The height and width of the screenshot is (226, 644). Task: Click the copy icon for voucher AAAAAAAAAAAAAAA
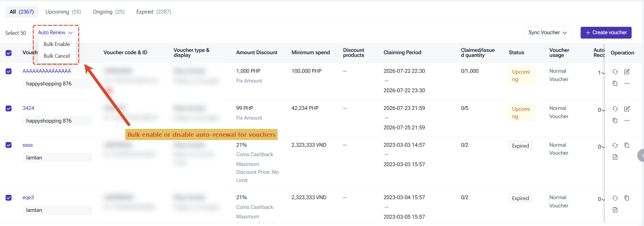[x=615, y=83]
